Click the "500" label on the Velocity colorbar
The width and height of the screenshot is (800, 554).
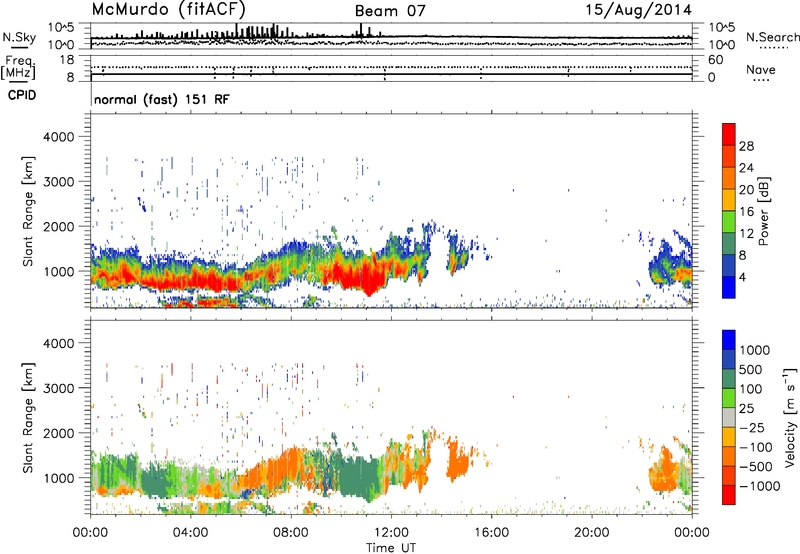click(751, 370)
